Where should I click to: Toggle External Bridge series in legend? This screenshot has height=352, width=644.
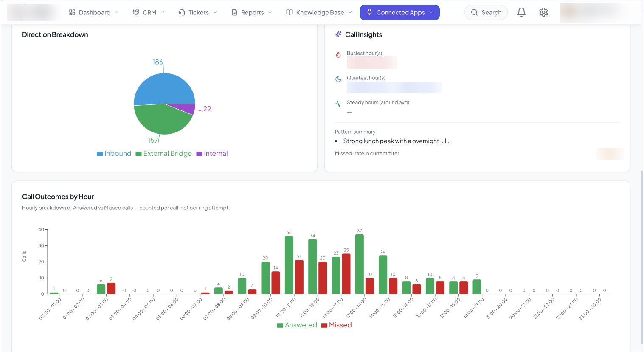pyautogui.click(x=164, y=154)
